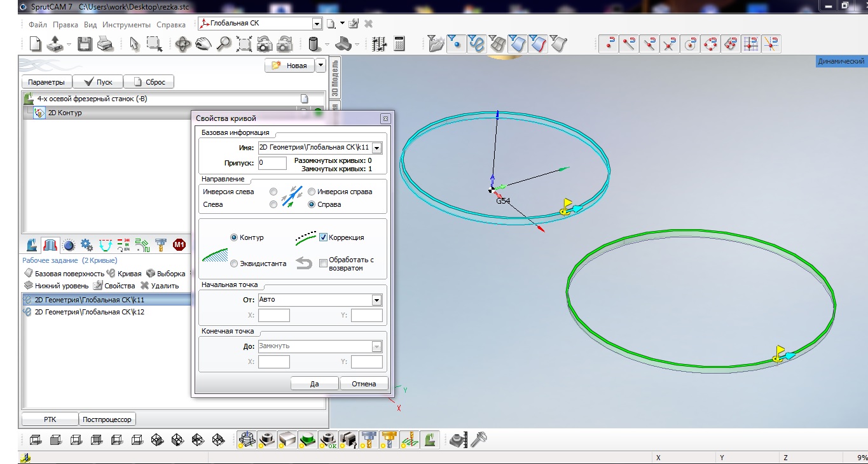Click the Параметры button

(x=46, y=82)
